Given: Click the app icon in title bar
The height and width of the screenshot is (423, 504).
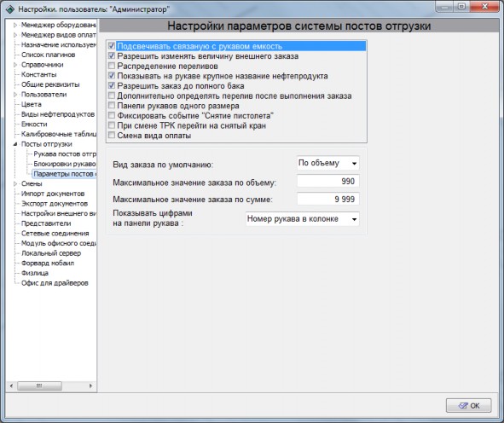Looking at the screenshot, I should click(10, 9).
